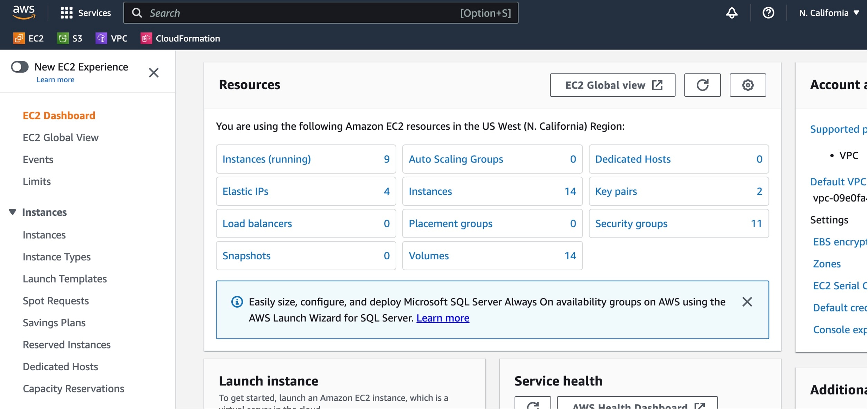Open the Services grid menu
868x410 pixels.
coord(85,13)
